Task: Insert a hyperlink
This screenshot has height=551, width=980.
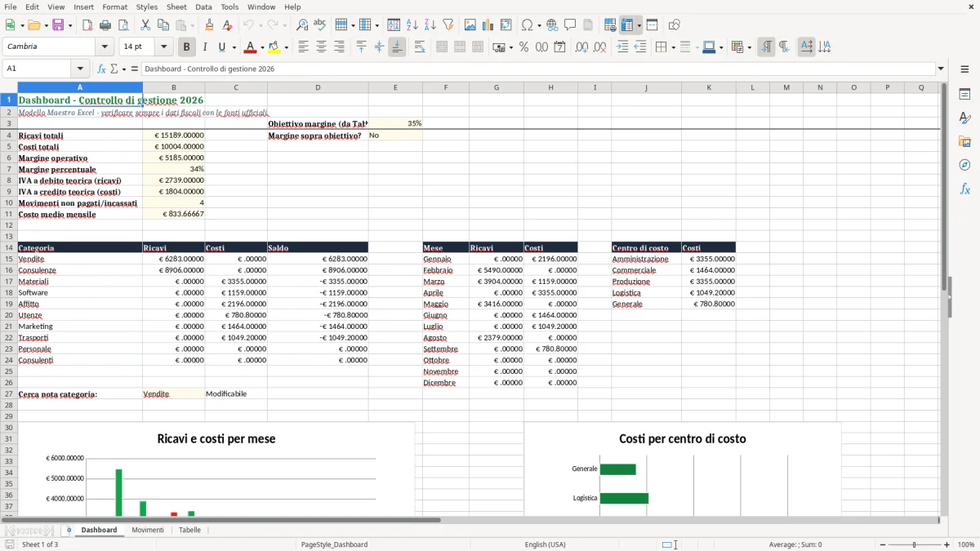Action: pyautogui.click(x=553, y=25)
